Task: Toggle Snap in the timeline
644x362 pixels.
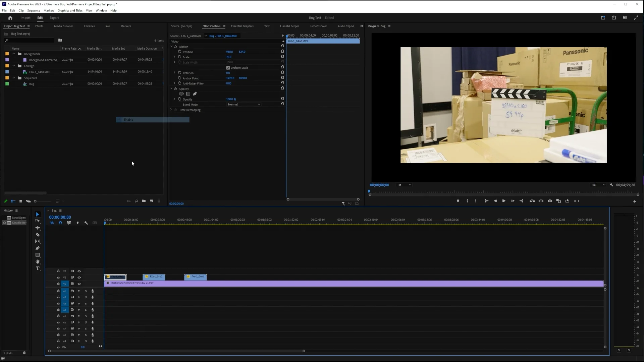Action: 60,223
